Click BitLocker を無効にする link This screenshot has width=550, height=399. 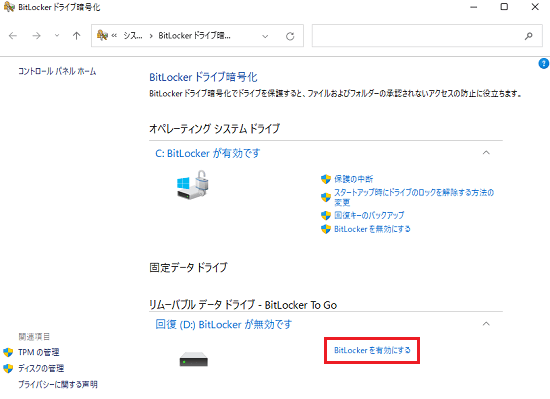[x=372, y=229]
